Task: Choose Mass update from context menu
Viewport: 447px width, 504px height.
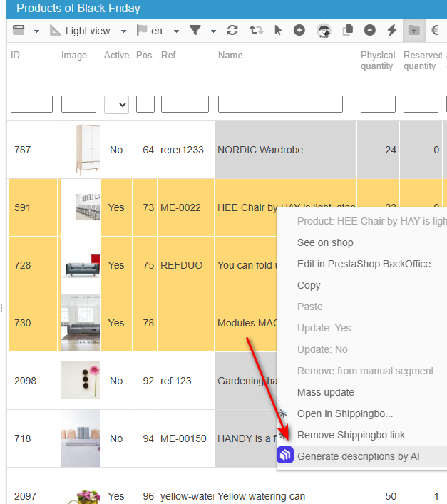Action: (325, 392)
